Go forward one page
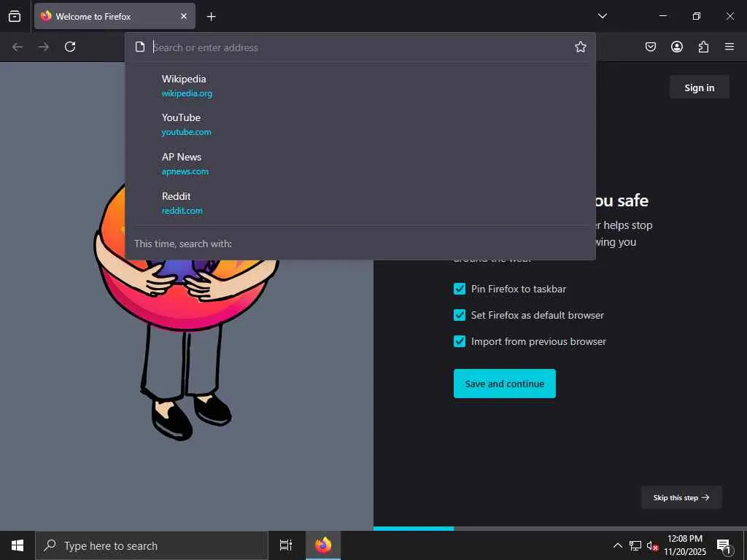Screen dimensions: 747x560 tap(44, 47)
